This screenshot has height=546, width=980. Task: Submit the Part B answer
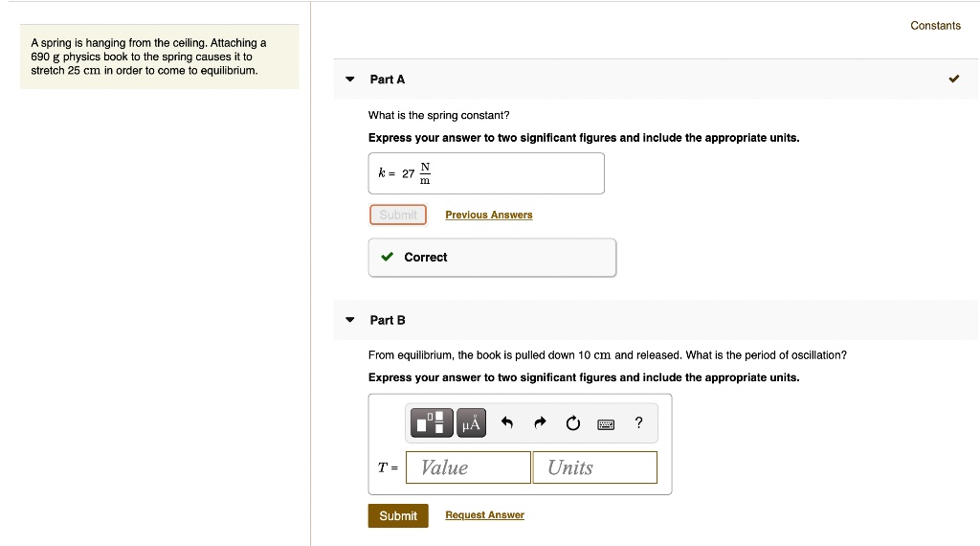(x=397, y=515)
